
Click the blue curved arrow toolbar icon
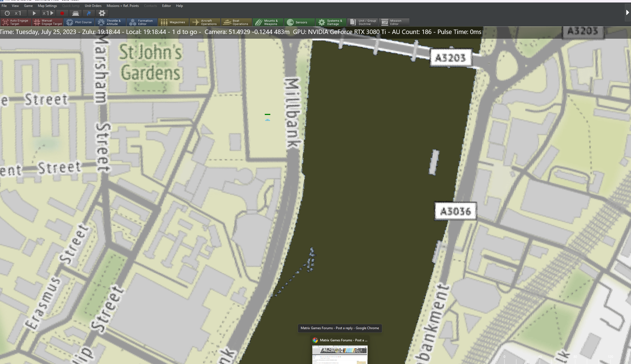tap(89, 13)
